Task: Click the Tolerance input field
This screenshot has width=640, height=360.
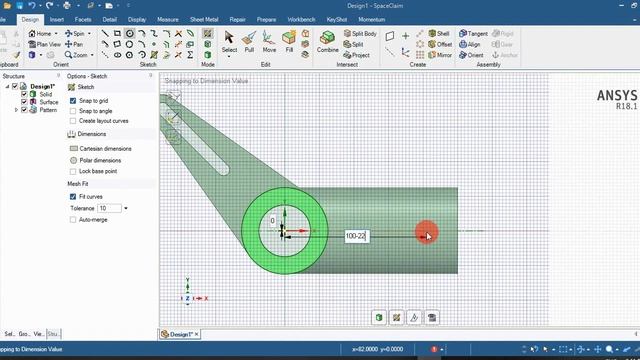Action: tap(109, 208)
